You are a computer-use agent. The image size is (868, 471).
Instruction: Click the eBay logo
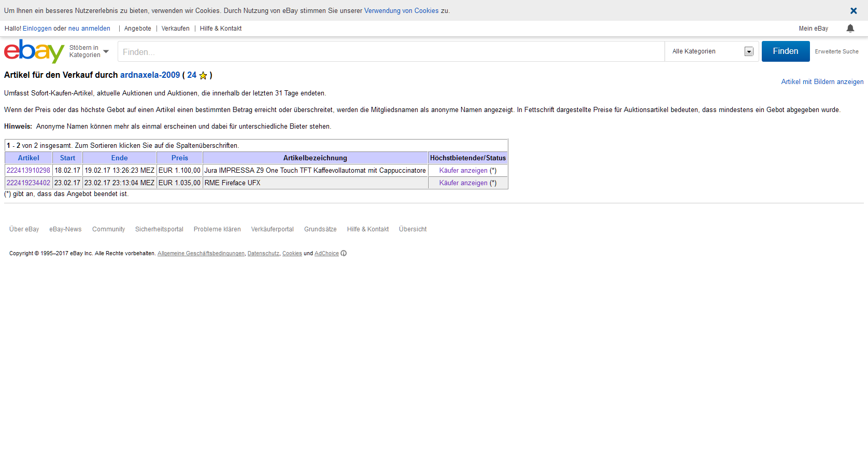34,51
